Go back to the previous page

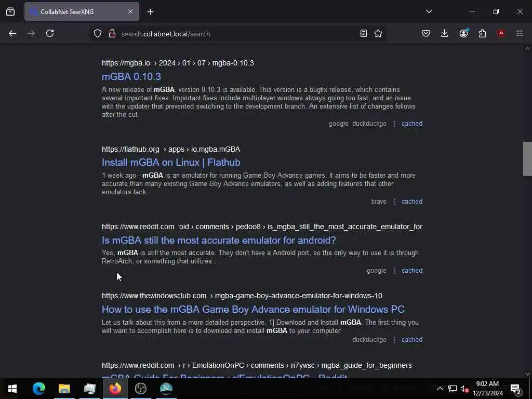point(12,33)
